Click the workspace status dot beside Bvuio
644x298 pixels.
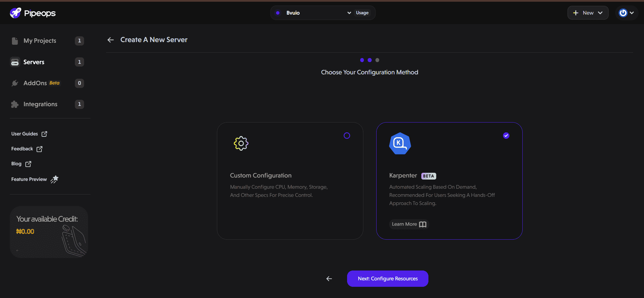coord(278,13)
